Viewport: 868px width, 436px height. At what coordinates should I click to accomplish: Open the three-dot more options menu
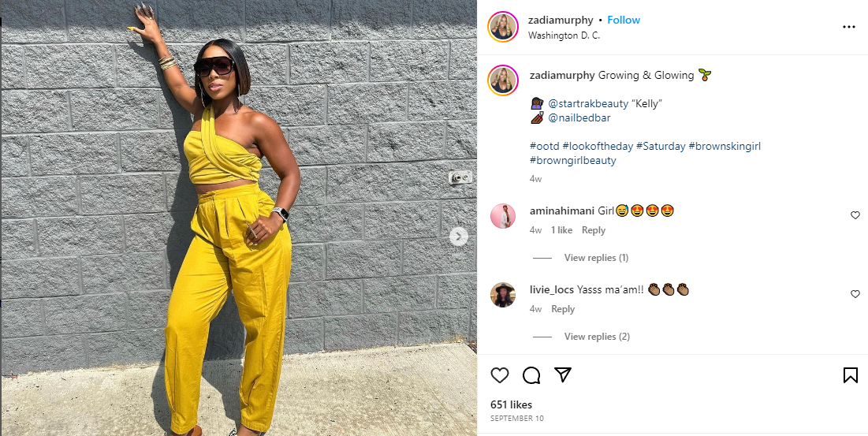coord(848,27)
